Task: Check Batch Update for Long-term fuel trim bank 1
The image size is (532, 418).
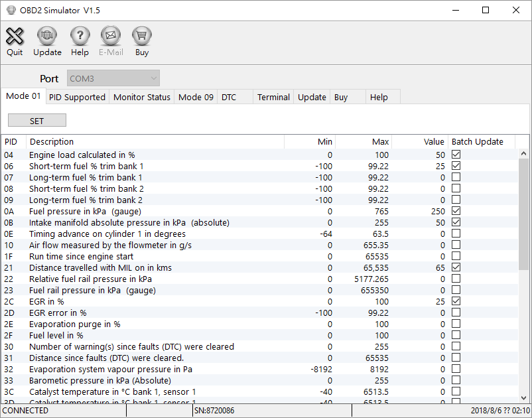Action: pos(456,176)
